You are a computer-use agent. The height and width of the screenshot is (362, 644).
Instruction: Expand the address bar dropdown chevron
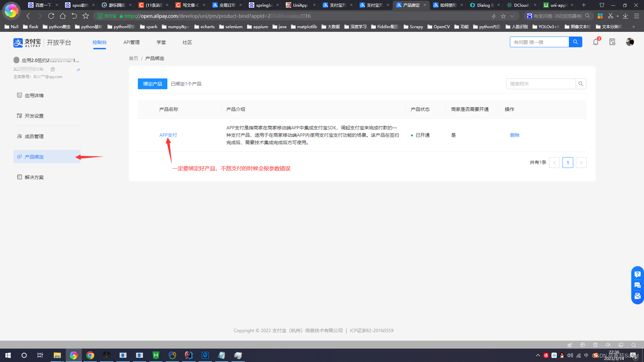[x=512, y=16]
